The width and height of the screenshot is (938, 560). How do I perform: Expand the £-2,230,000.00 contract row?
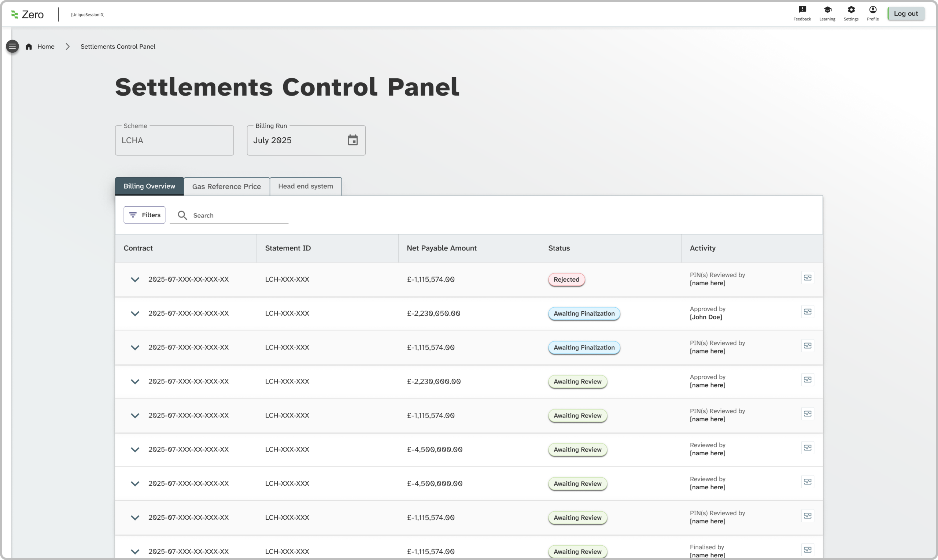tap(135, 382)
